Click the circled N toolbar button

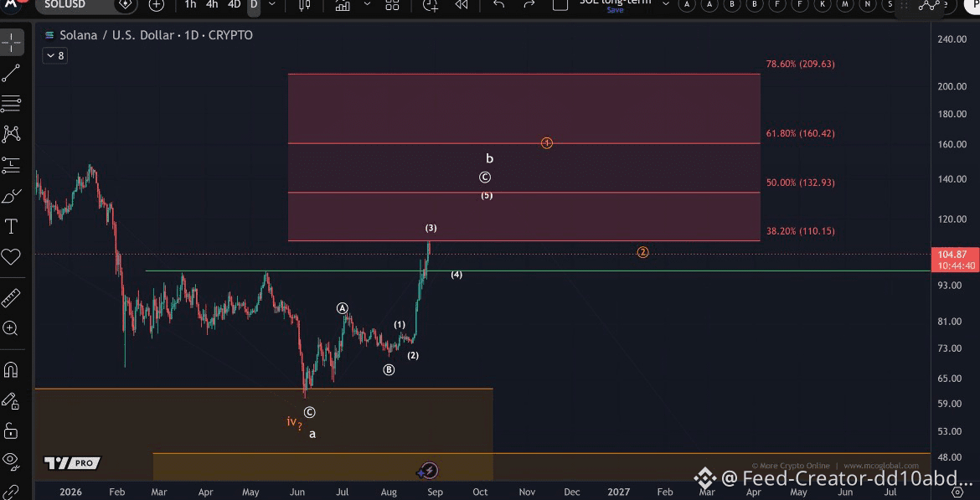tap(868, 4)
